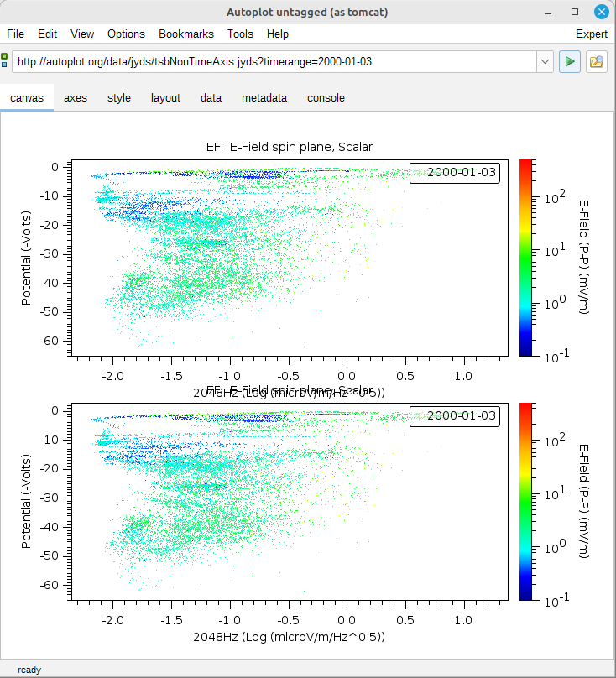
Task: Open the Options menu
Action: [126, 34]
